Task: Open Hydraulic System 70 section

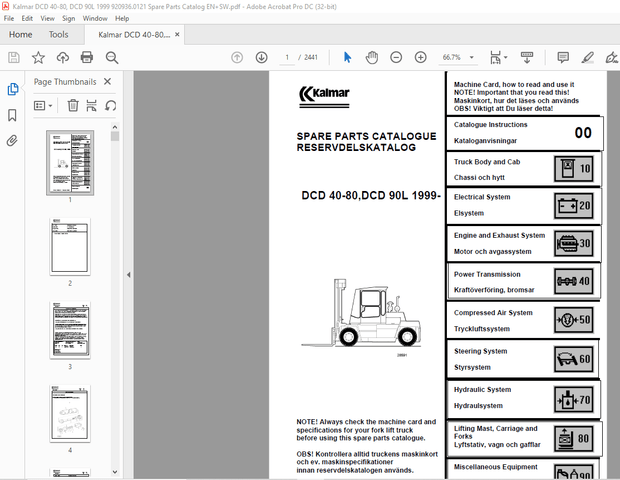Action: (524, 399)
